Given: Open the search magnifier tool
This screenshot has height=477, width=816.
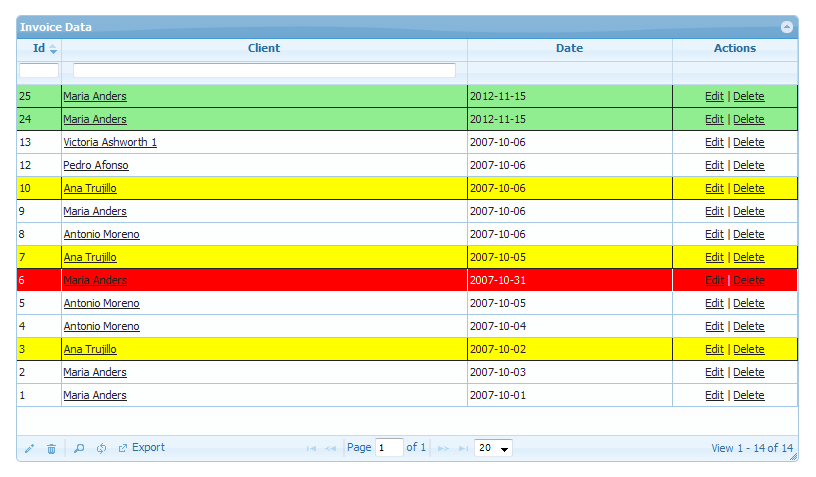Looking at the screenshot, I should pyautogui.click(x=79, y=449).
